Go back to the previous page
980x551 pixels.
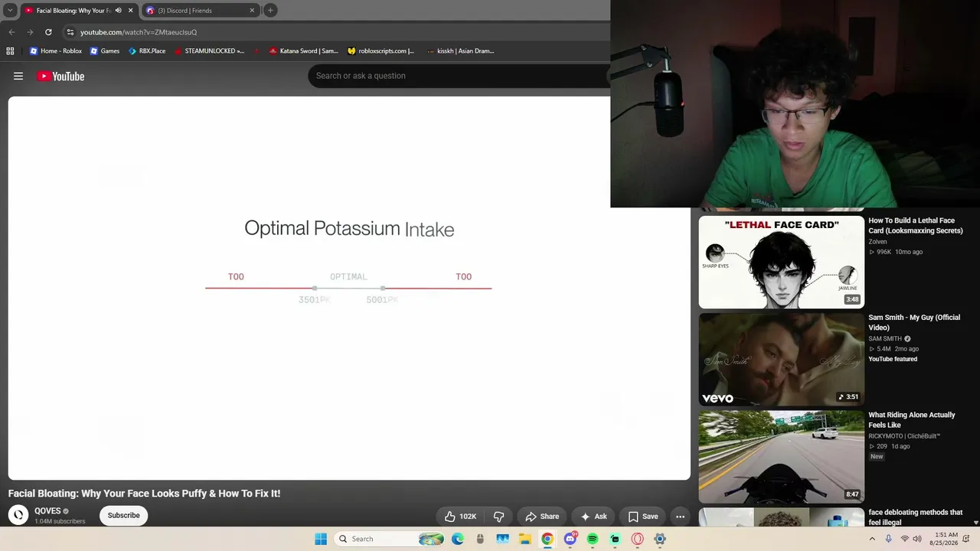coord(11,32)
